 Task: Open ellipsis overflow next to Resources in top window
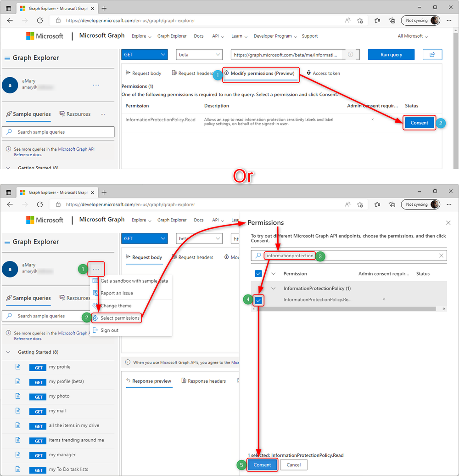pos(103,114)
